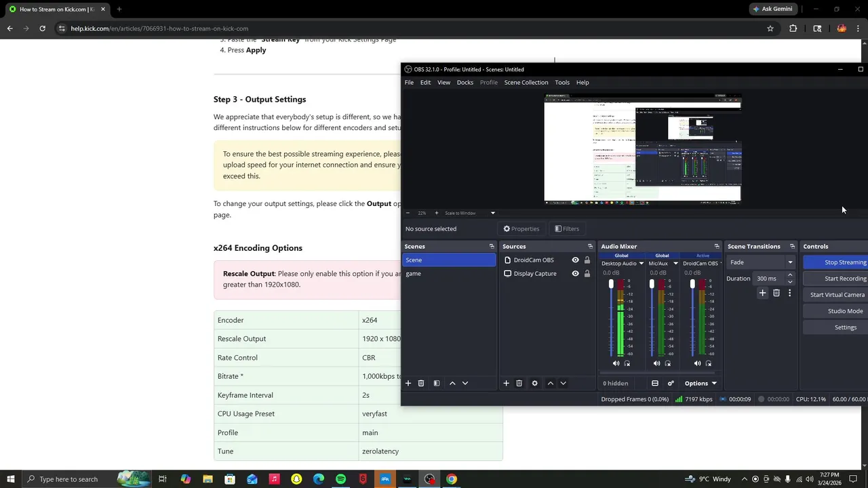This screenshot has width=868, height=488.
Task: Open the OBS Edit menu
Action: [425, 83]
